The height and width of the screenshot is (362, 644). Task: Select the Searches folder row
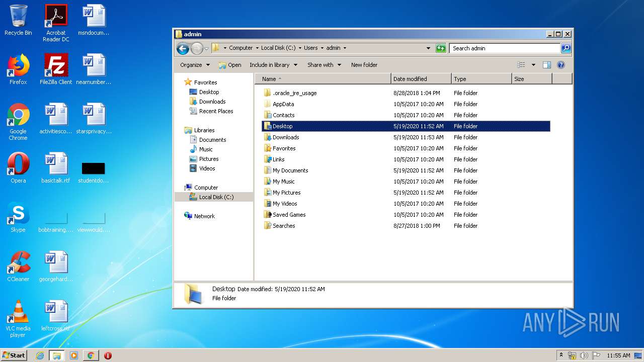406,226
